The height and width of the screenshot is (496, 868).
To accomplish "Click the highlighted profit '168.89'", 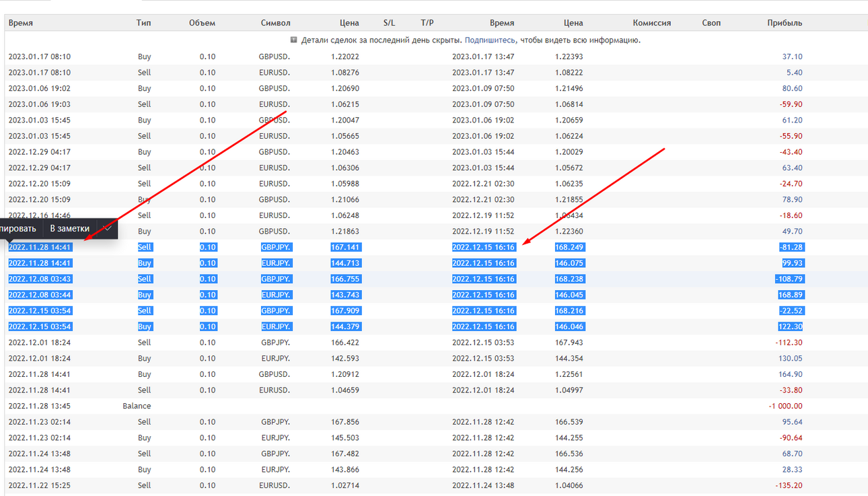I will point(790,295).
